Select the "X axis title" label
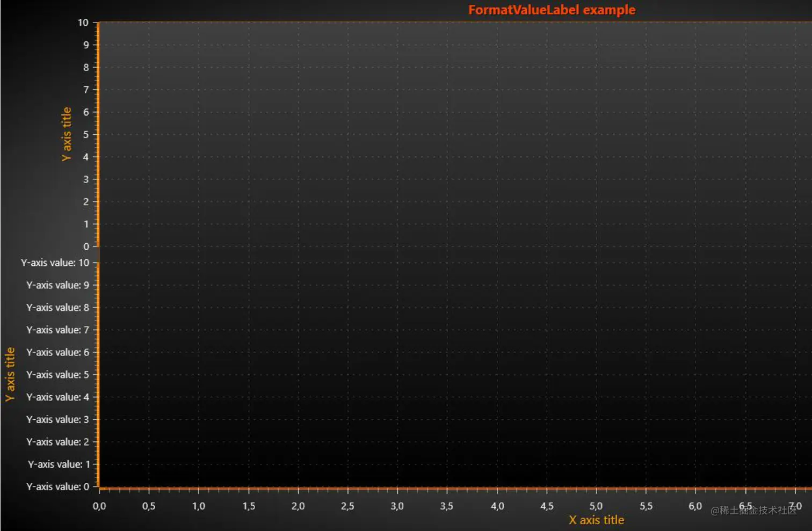 pos(597,520)
